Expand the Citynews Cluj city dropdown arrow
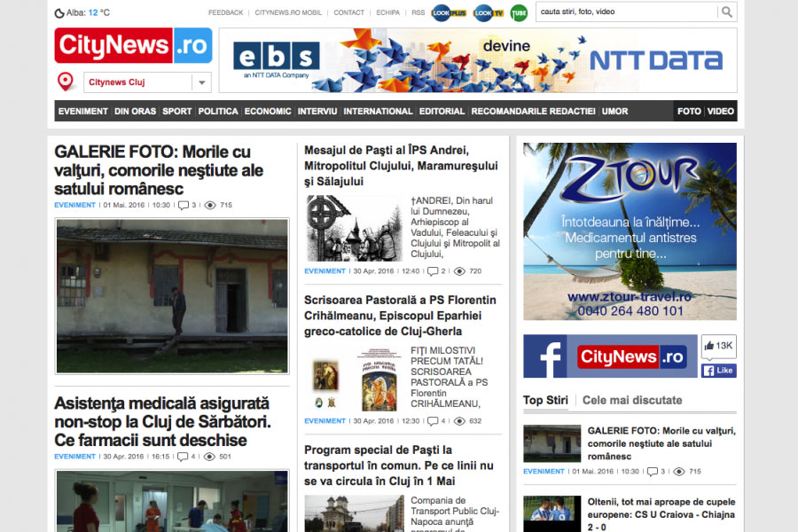Image resolution: width=798 pixels, height=532 pixels. click(201, 82)
